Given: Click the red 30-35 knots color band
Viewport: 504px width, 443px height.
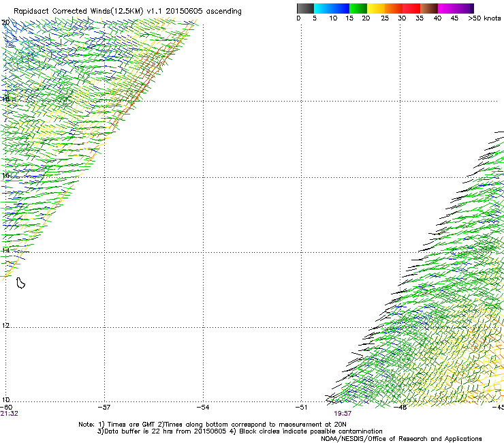Looking at the screenshot, I should pos(411,8).
